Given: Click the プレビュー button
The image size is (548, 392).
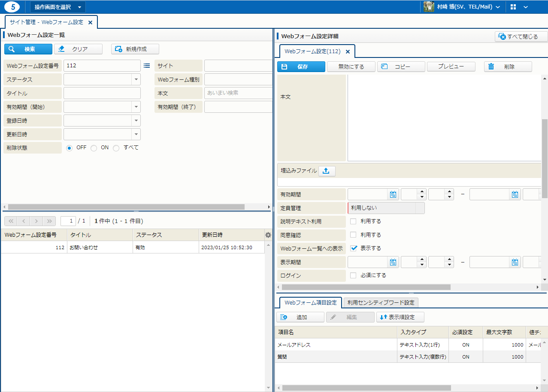Looking at the screenshot, I should (451, 66).
